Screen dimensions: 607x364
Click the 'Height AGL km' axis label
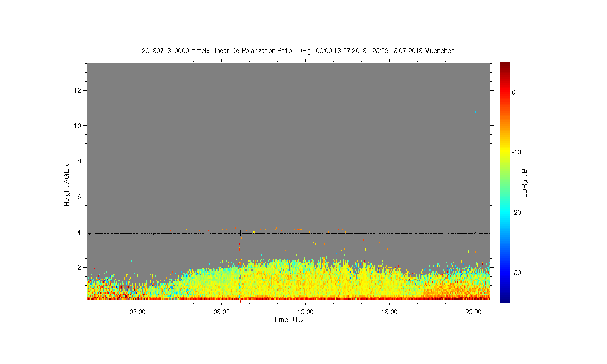(67, 182)
